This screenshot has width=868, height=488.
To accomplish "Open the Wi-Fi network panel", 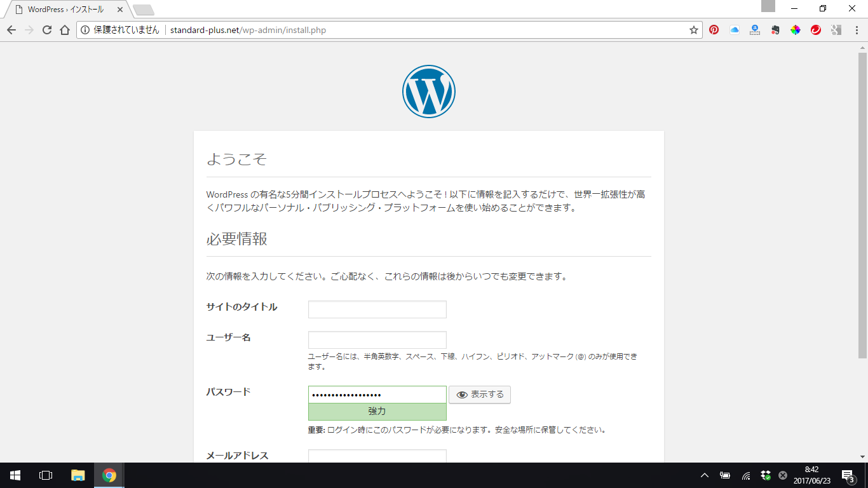I will pos(746,475).
